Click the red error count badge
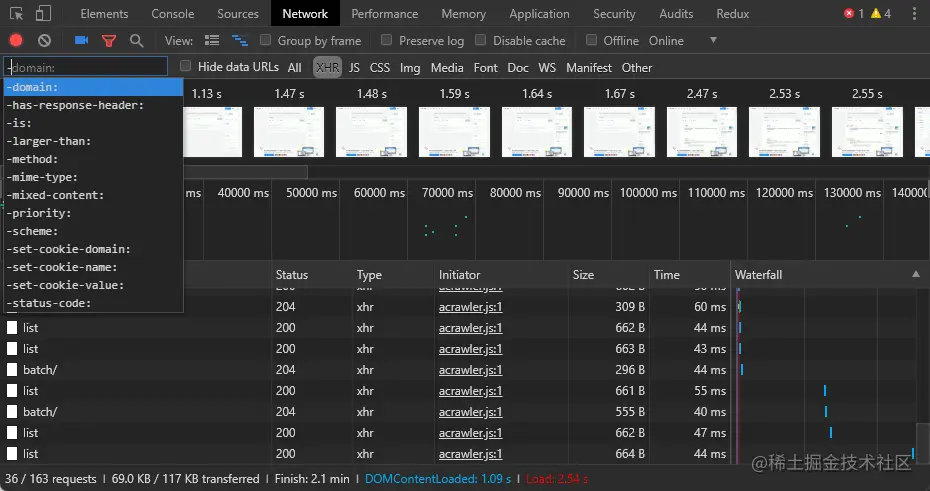 point(854,14)
